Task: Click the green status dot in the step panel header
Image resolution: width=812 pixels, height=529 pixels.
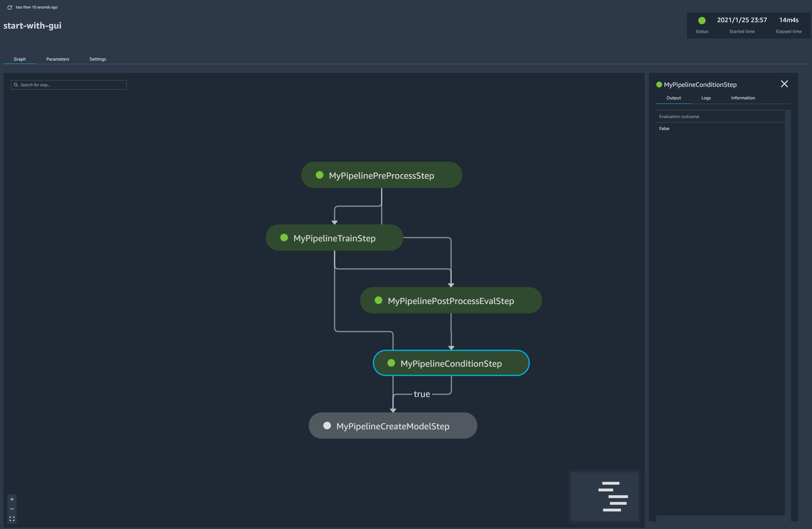Action: point(659,84)
